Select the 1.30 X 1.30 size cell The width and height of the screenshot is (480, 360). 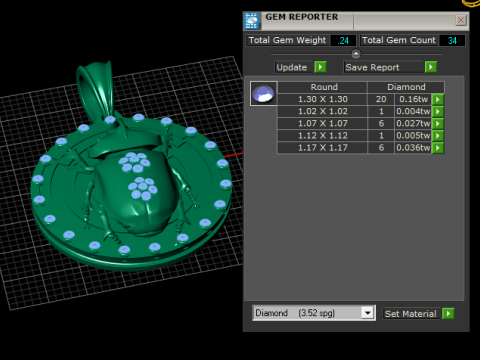pyautogui.click(x=322, y=99)
